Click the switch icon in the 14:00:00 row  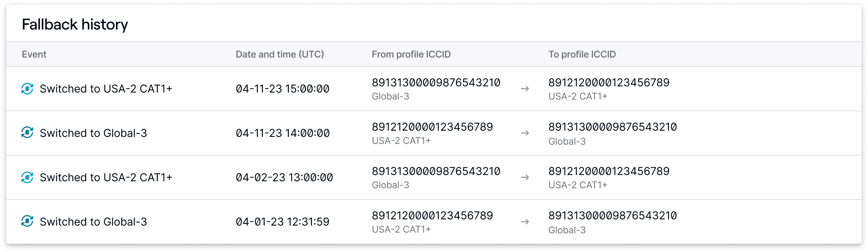[x=27, y=133]
